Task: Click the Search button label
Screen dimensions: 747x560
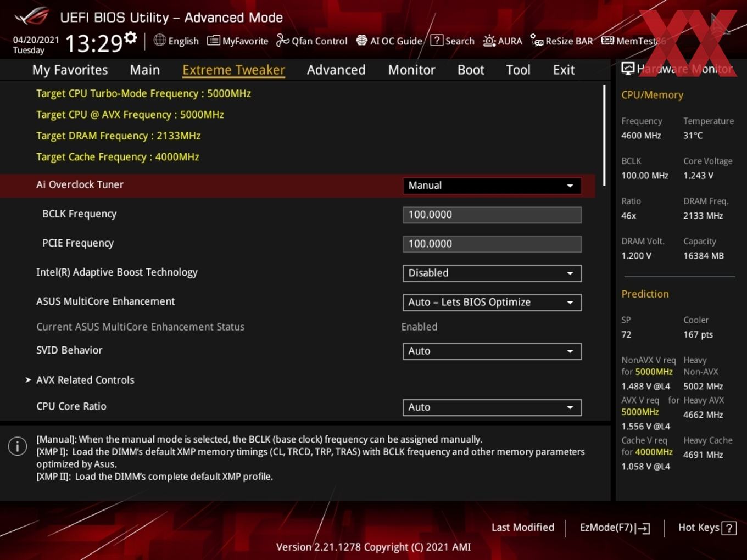Action: point(460,41)
